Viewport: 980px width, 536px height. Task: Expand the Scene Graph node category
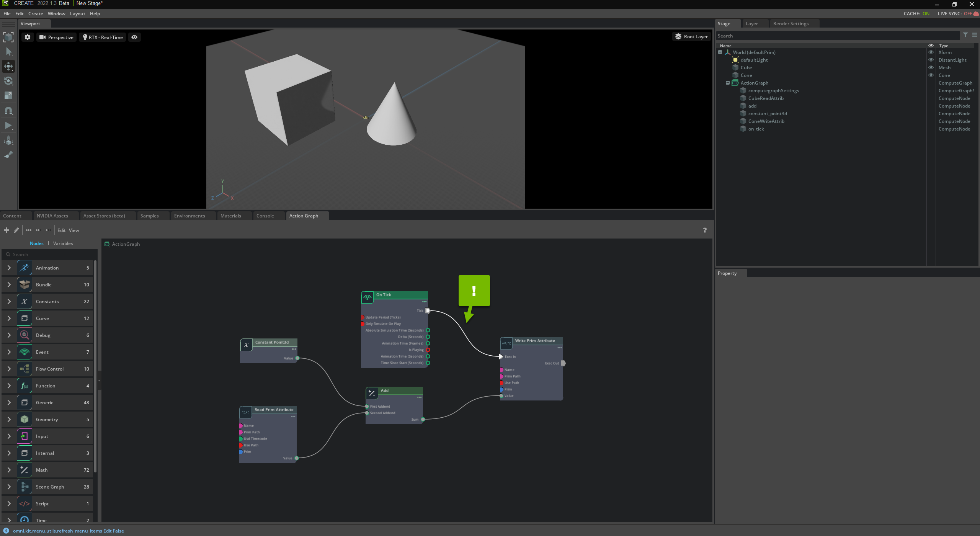coord(9,487)
